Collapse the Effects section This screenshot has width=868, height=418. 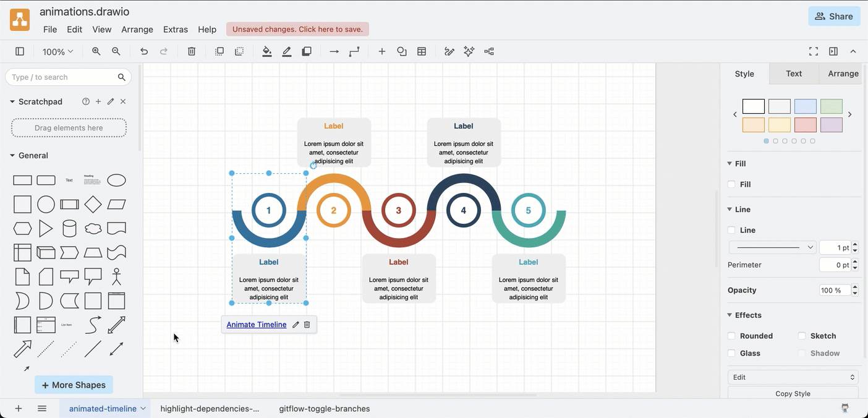coord(730,315)
